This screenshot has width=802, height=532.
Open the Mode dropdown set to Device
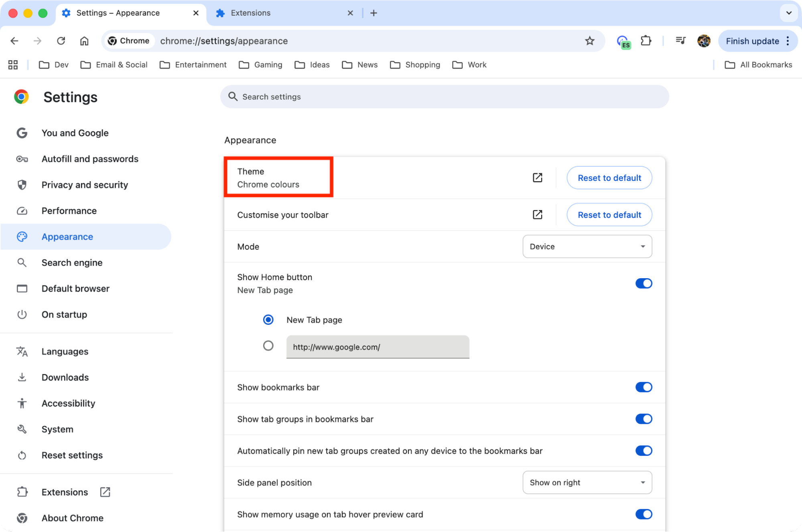pyautogui.click(x=587, y=246)
